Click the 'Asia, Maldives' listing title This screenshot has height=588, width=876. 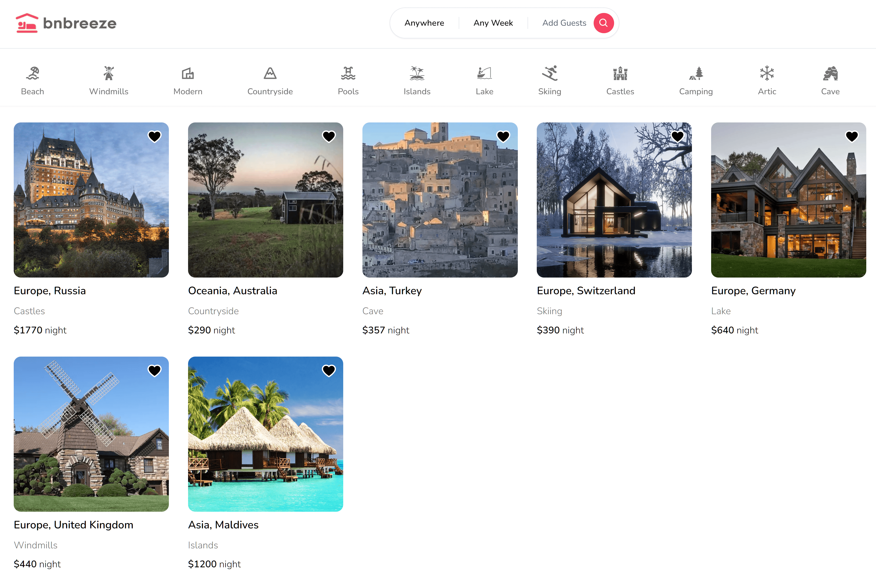(223, 525)
